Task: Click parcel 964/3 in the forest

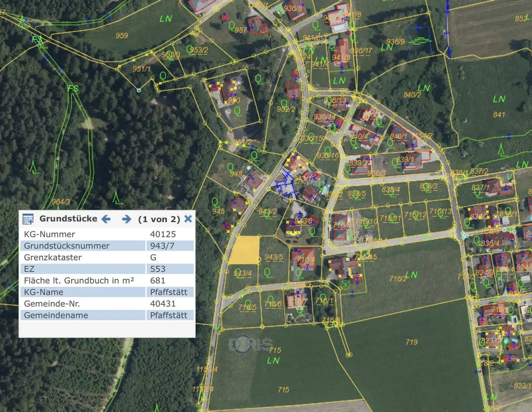Action: (x=61, y=202)
